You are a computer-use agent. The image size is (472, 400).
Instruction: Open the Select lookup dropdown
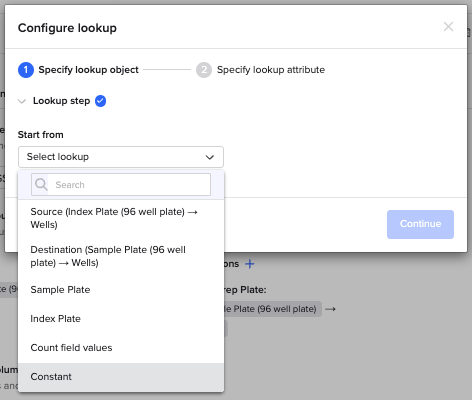tap(121, 157)
